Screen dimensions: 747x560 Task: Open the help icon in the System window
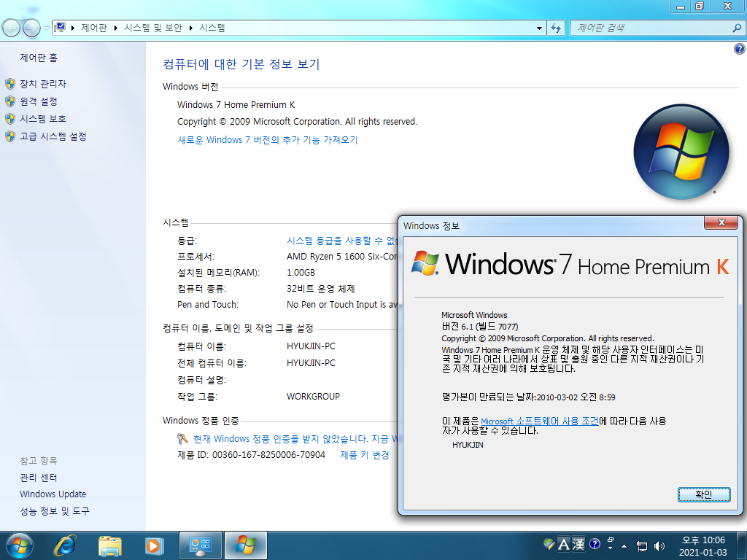point(740,49)
